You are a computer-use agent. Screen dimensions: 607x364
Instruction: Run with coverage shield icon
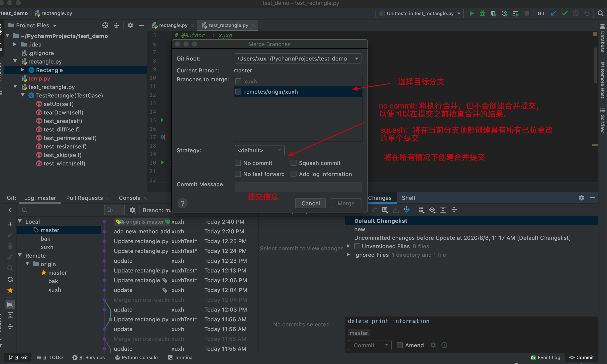click(x=493, y=14)
